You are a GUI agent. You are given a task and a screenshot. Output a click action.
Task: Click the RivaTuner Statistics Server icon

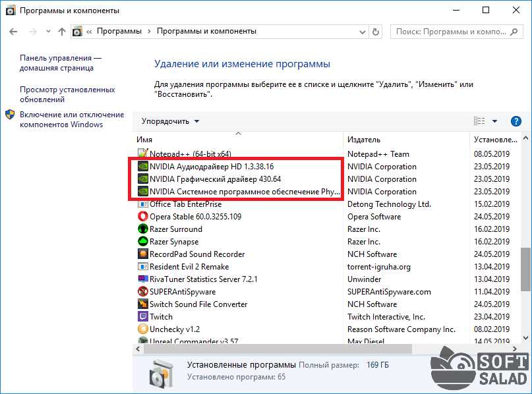coord(142,279)
